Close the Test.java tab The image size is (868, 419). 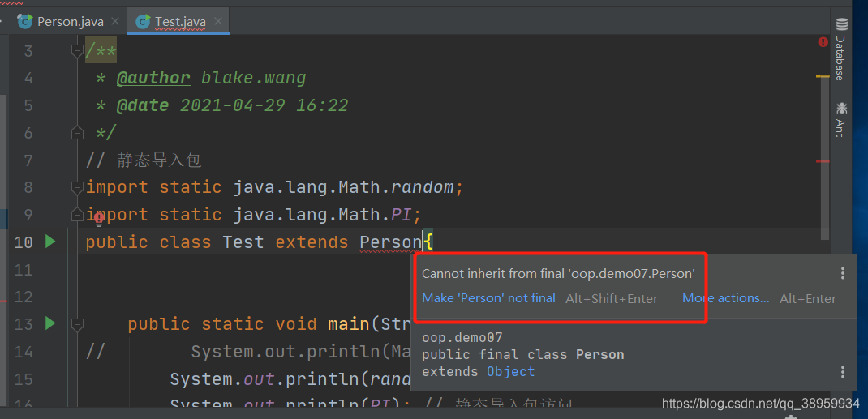tap(218, 22)
